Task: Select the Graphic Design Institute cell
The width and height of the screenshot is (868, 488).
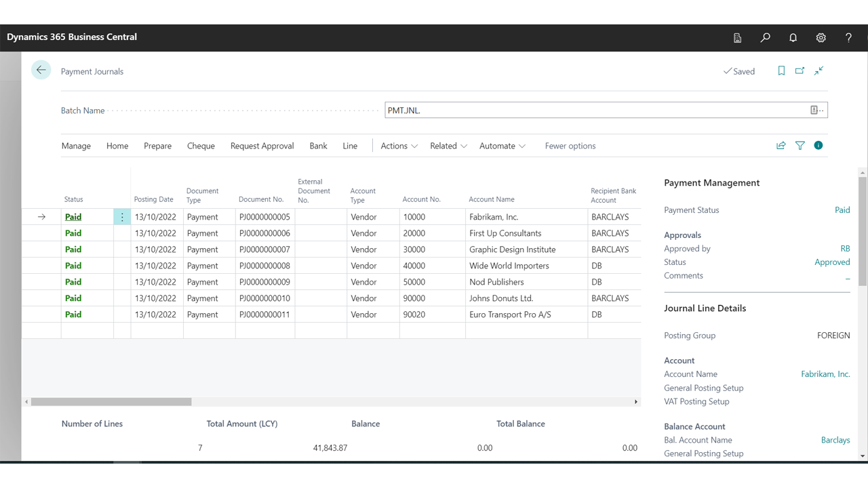Action: [x=526, y=249]
